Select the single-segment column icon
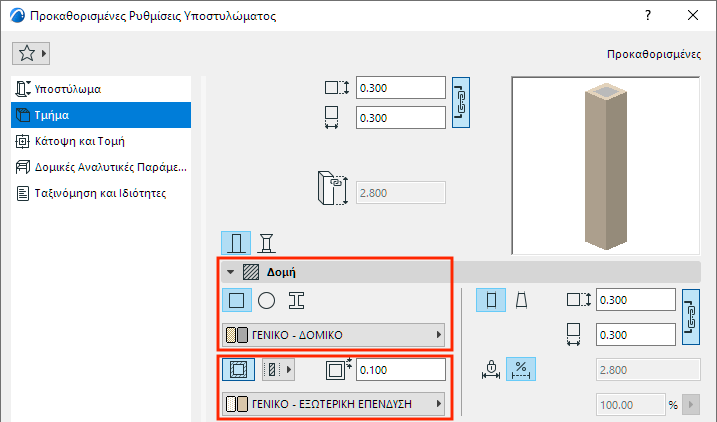 (236, 243)
